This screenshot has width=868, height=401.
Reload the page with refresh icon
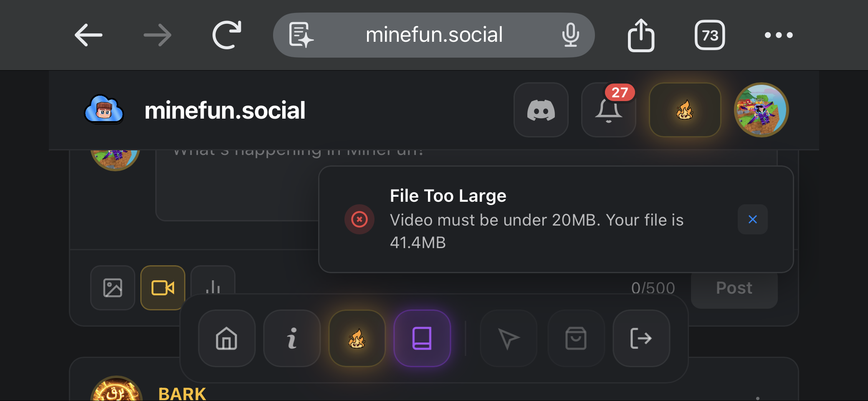227,35
